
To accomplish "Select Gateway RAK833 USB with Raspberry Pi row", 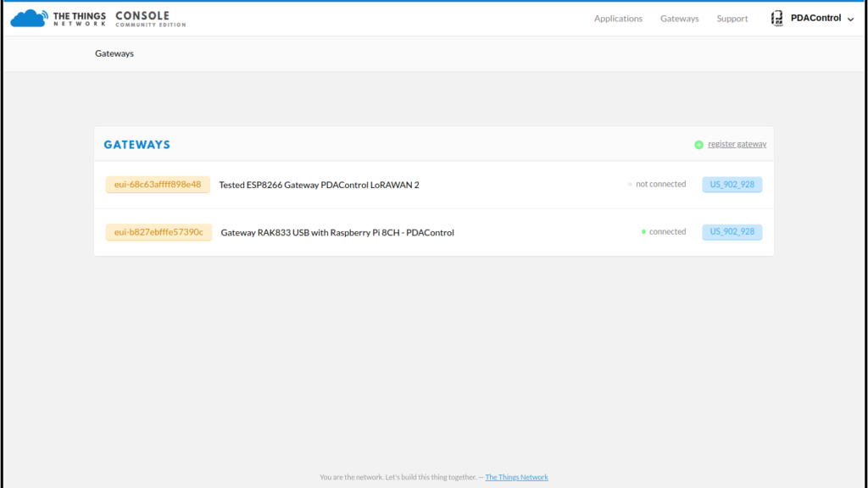I will (x=434, y=232).
